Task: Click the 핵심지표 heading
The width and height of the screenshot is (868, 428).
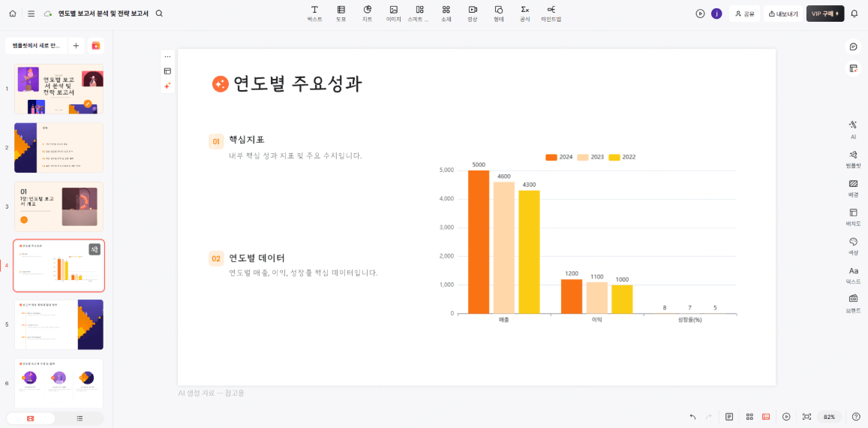Action: (x=247, y=140)
